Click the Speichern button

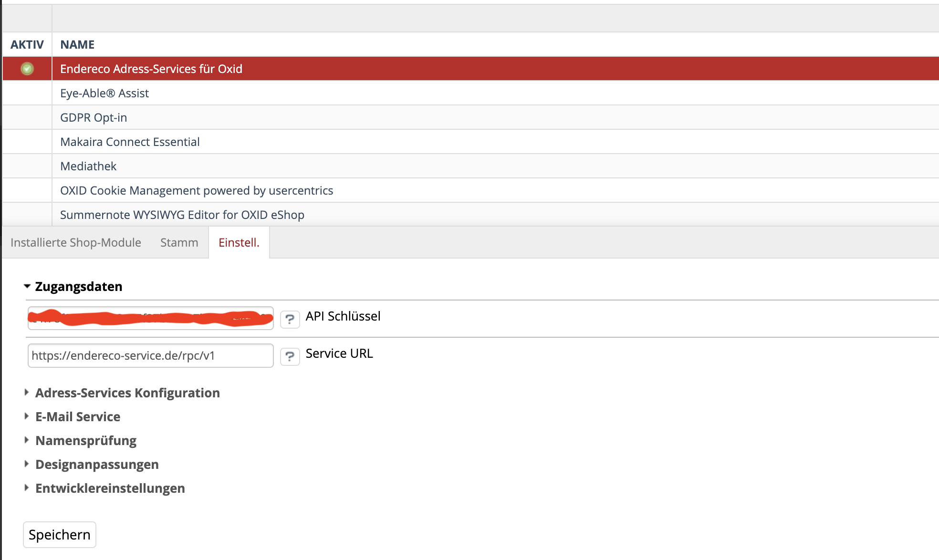point(60,535)
